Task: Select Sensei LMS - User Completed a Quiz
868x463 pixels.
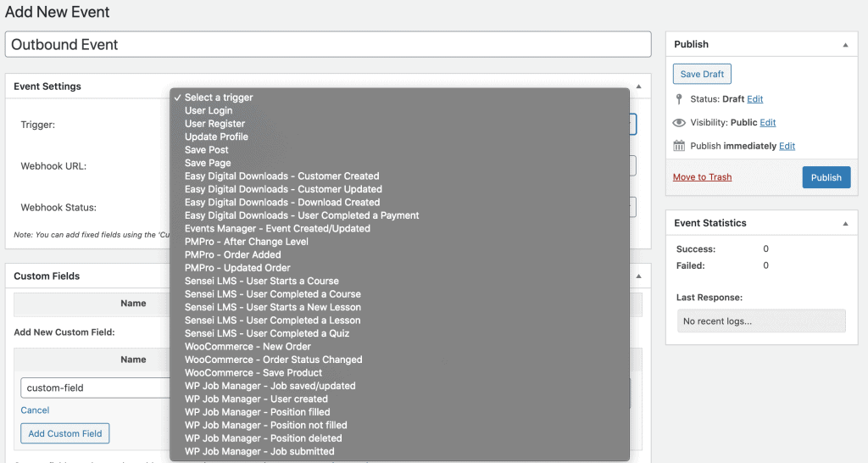Action: (399, 333)
